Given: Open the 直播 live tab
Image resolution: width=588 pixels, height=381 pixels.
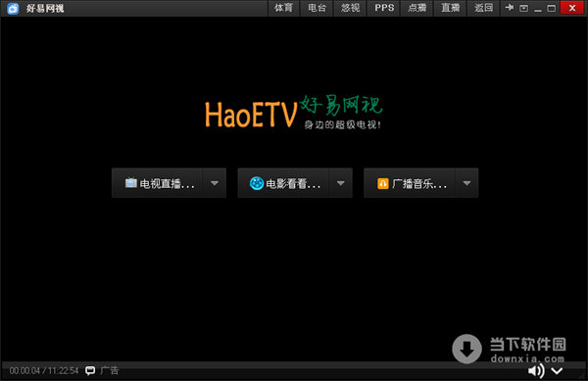Looking at the screenshot, I should click(451, 8).
